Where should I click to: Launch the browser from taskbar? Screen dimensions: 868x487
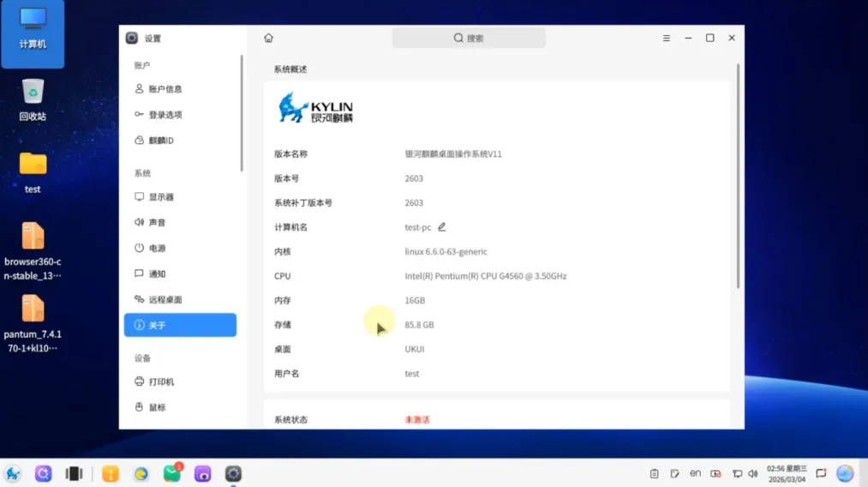(x=141, y=473)
